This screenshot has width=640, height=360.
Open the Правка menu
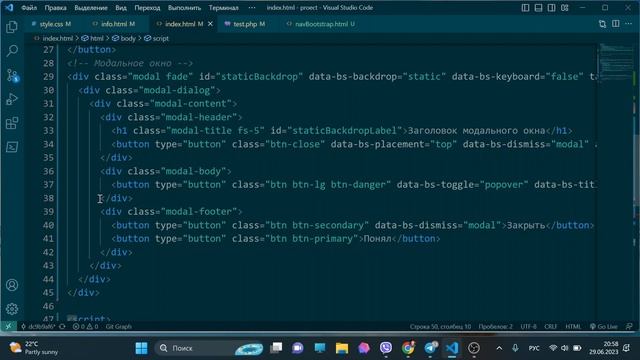pyautogui.click(x=56, y=8)
